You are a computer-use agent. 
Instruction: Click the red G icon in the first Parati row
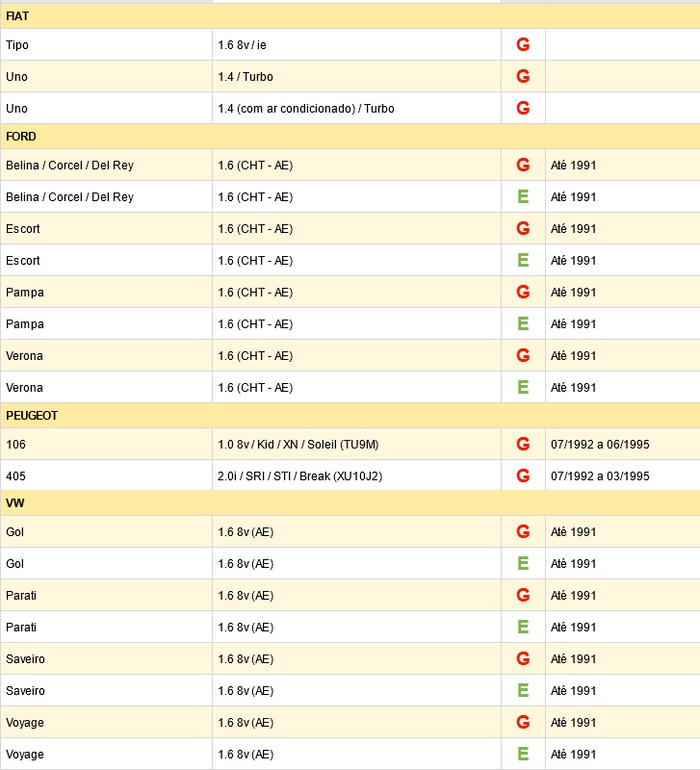(x=523, y=595)
